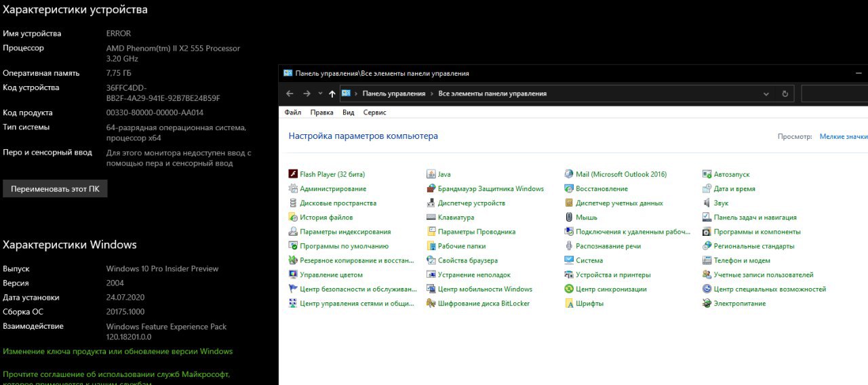Click the Параметры Проводника icon

pyautogui.click(x=431, y=232)
